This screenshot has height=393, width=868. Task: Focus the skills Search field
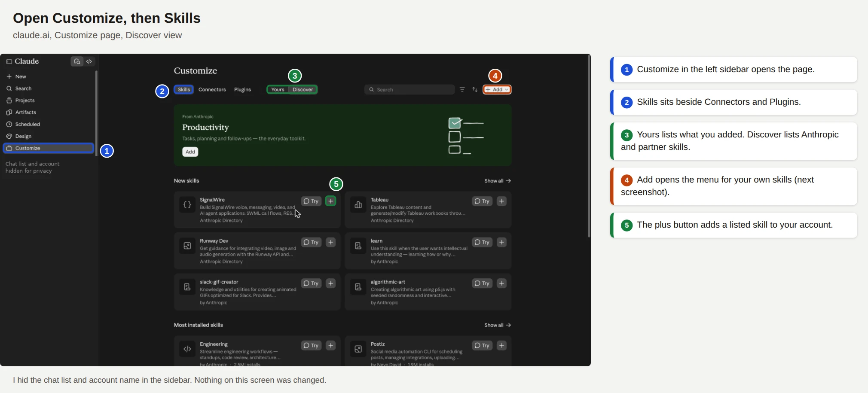(410, 89)
